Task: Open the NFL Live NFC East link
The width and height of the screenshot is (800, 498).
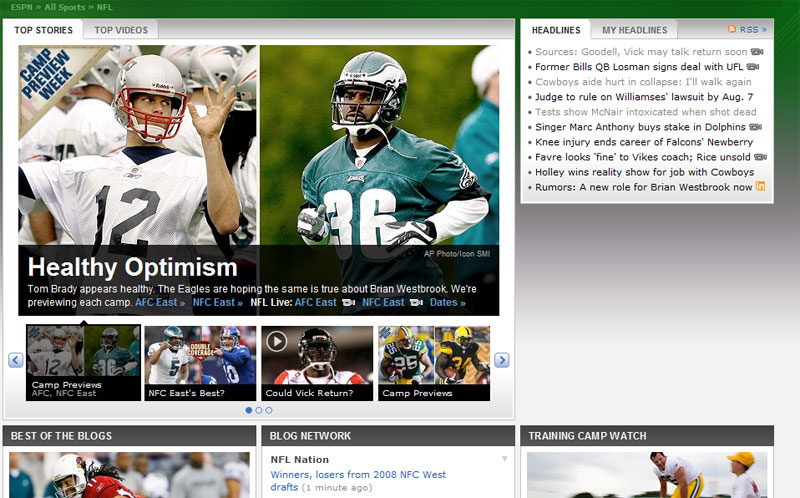Action: click(383, 302)
